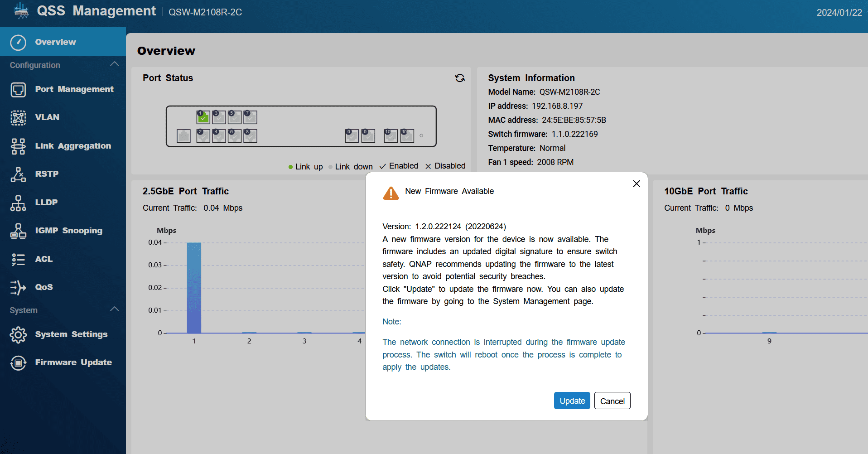Screen dimensions: 868x454
Task: Select port 1 in Port Status diagram
Action: 203,117
